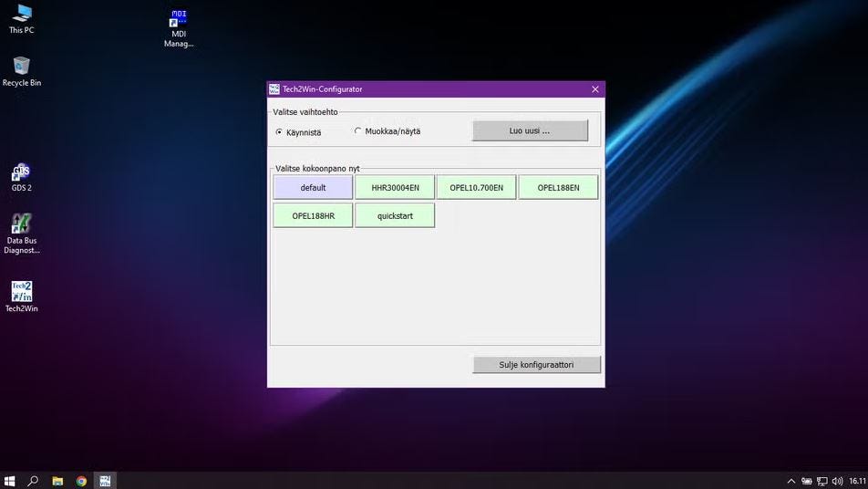Choose the OPEL188EN configuration
Image resolution: width=868 pixels, height=489 pixels.
click(x=559, y=188)
